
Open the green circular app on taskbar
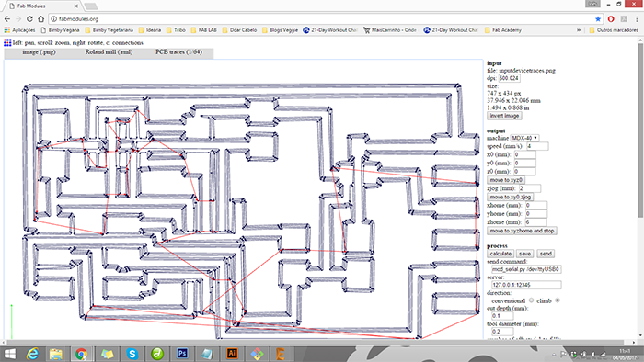(x=157, y=354)
